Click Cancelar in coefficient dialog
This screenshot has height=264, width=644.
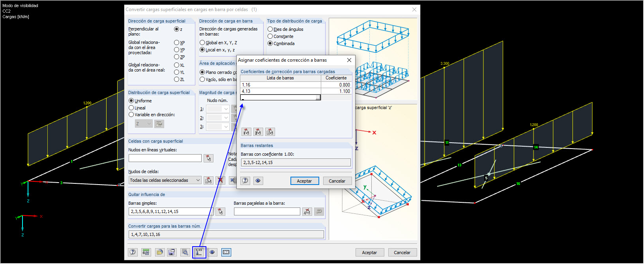pos(337,181)
